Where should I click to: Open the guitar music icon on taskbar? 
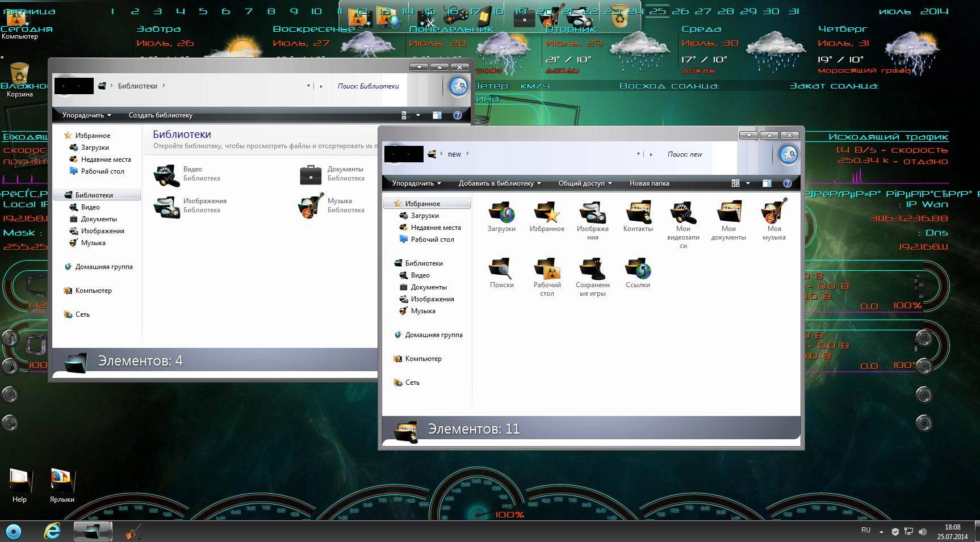[132, 532]
